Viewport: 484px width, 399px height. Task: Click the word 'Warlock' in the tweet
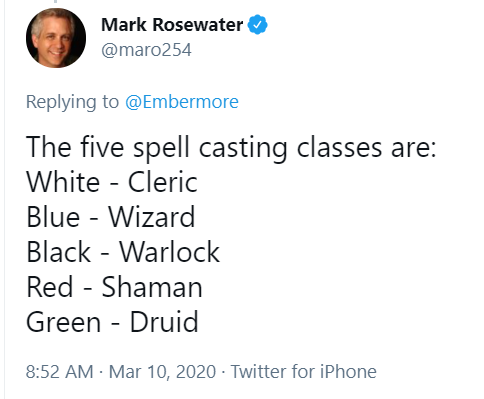tap(170, 252)
